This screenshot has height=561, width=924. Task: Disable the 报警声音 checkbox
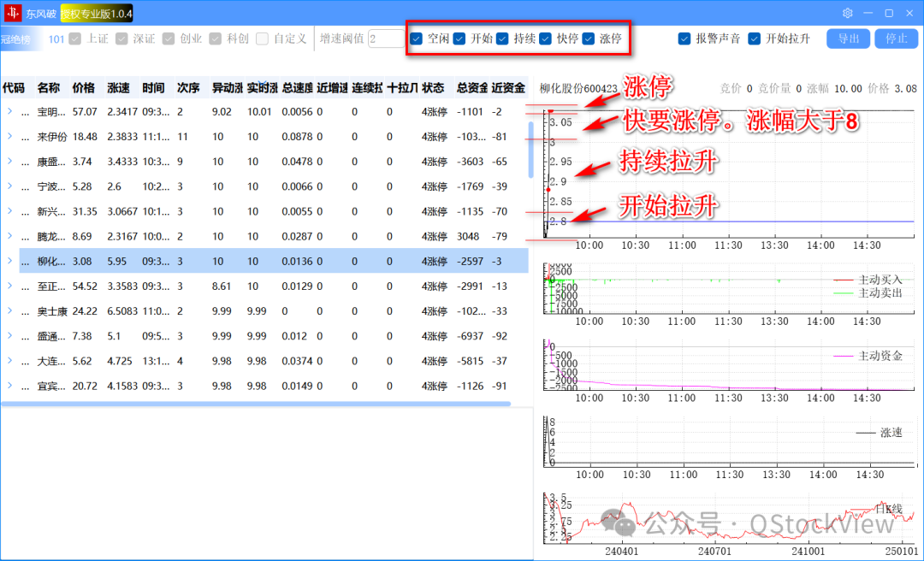pos(684,38)
